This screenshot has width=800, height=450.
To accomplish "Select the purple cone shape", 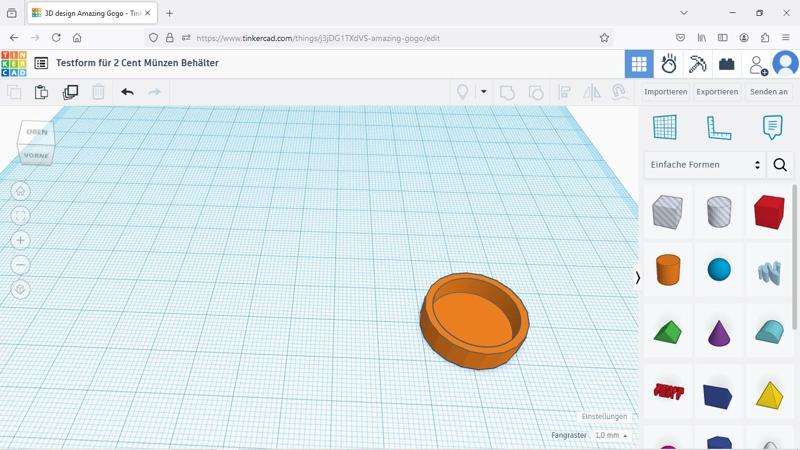I will pyautogui.click(x=719, y=333).
